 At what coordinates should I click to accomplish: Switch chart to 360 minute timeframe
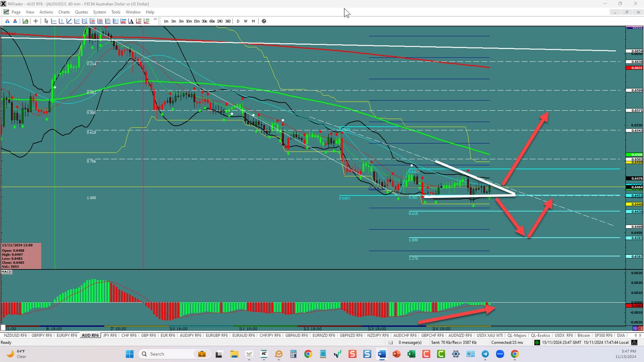click(x=228, y=21)
